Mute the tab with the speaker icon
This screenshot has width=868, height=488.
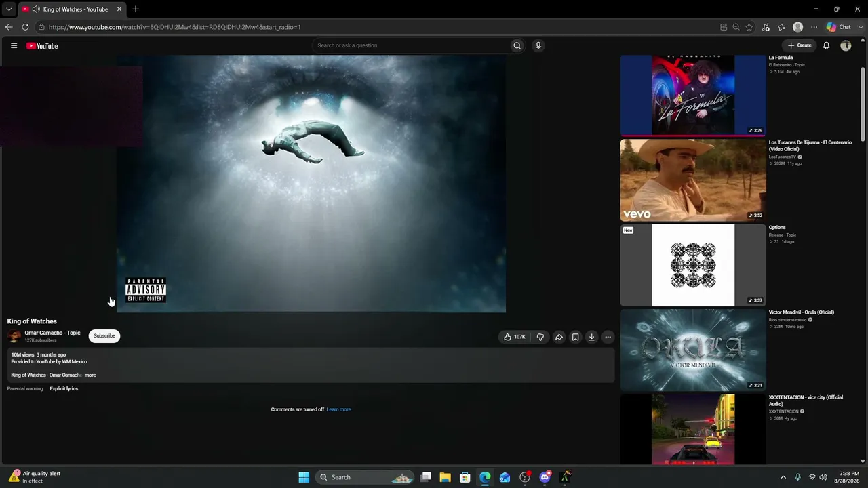click(35, 9)
